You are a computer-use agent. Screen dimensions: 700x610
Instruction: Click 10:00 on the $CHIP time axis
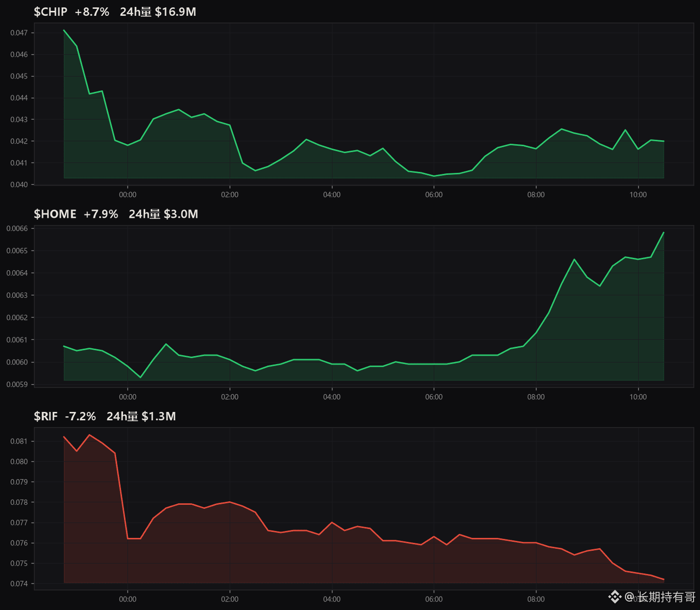pyautogui.click(x=638, y=195)
